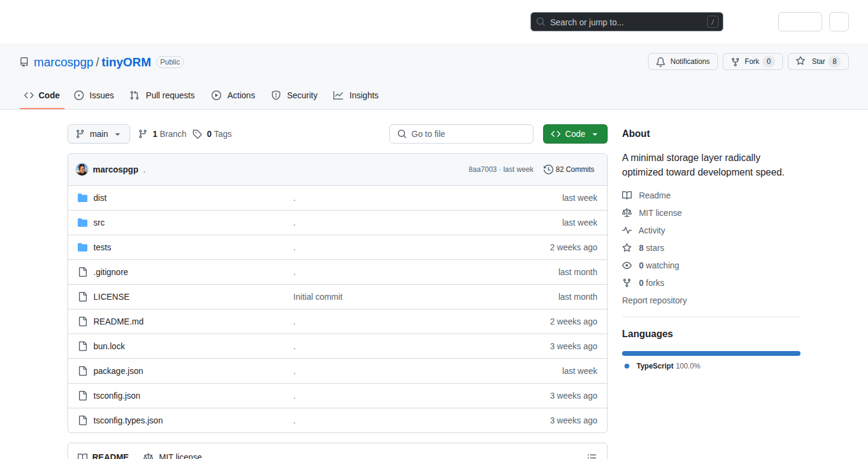This screenshot has width=868, height=459.
Task: Open the 0 watching link
Action: click(x=659, y=265)
